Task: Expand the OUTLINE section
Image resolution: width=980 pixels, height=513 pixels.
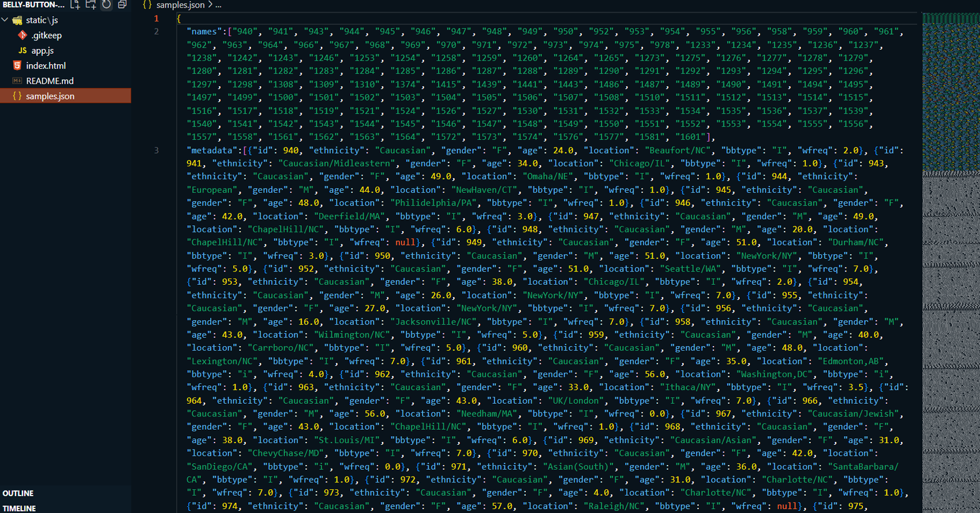Action: 18,493
